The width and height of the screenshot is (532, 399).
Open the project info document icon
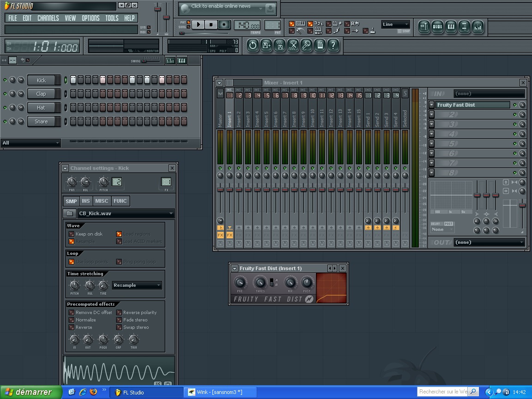coord(320,45)
